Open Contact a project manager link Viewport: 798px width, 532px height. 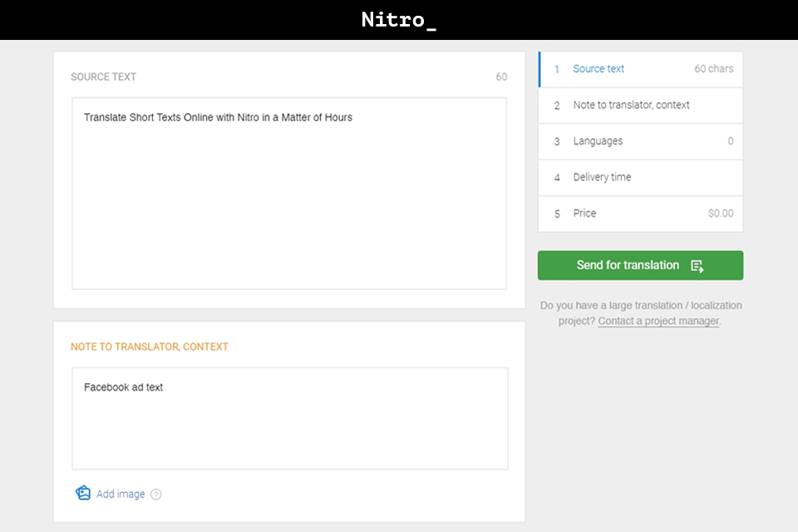click(658, 321)
